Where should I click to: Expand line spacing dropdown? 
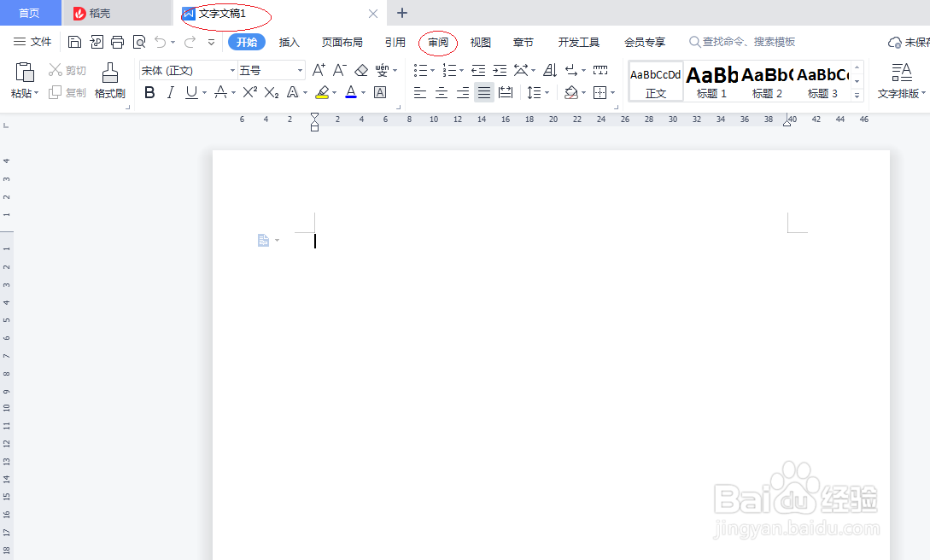547,93
